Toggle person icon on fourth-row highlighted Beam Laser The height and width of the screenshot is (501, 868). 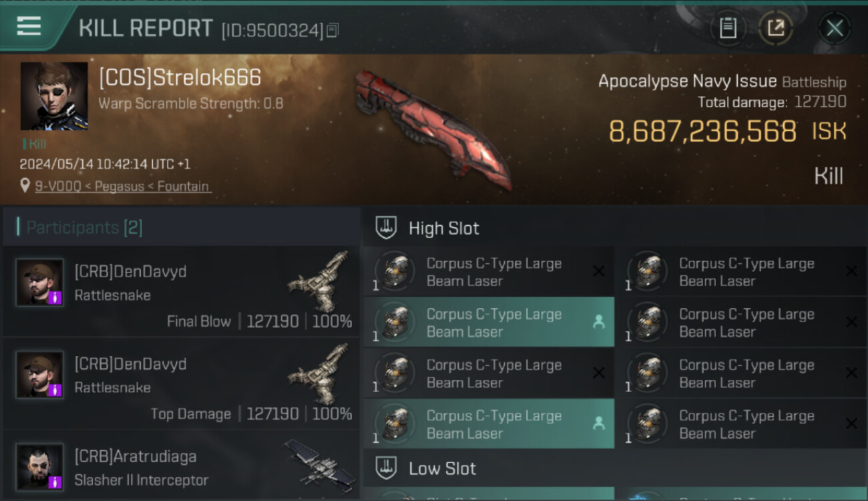point(599,423)
